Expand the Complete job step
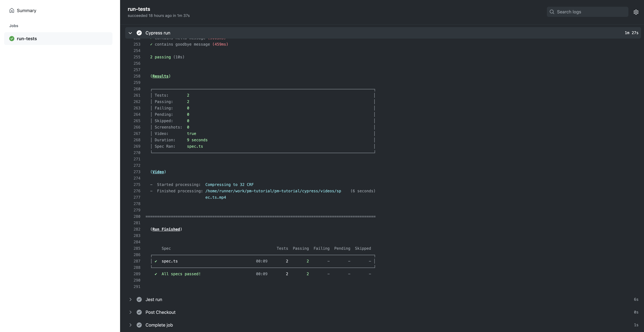Image resolution: width=644 pixels, height=332 pixels. pyautogui.click(x=130, y=325)
